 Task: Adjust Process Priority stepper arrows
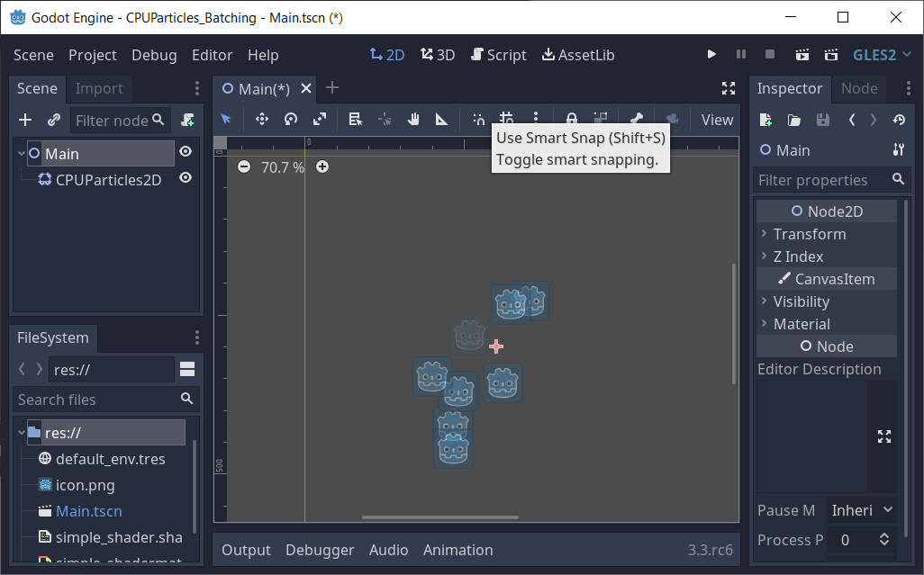[884, 540]
